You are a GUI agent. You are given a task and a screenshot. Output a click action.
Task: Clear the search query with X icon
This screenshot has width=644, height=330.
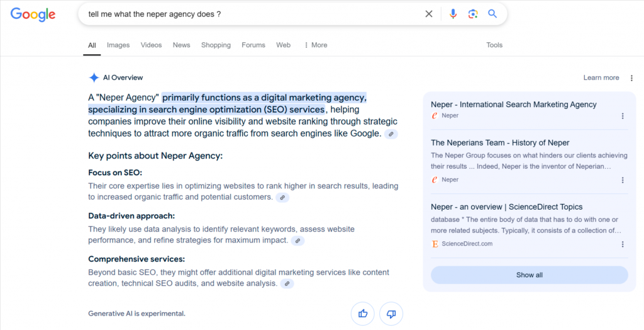[429, 14]
